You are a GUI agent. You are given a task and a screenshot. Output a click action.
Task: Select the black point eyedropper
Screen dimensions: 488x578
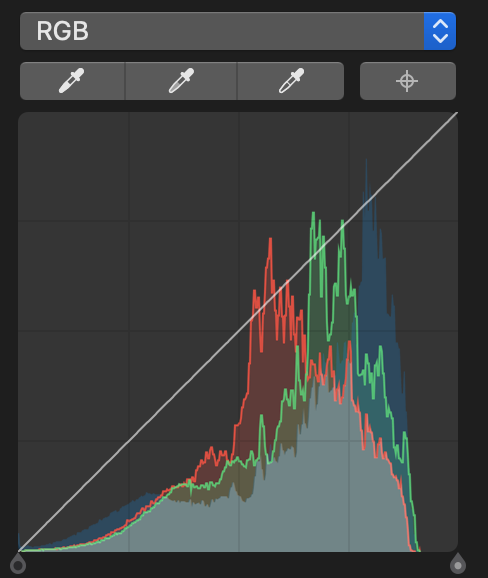pyautogui.click(x=72, y=81)
